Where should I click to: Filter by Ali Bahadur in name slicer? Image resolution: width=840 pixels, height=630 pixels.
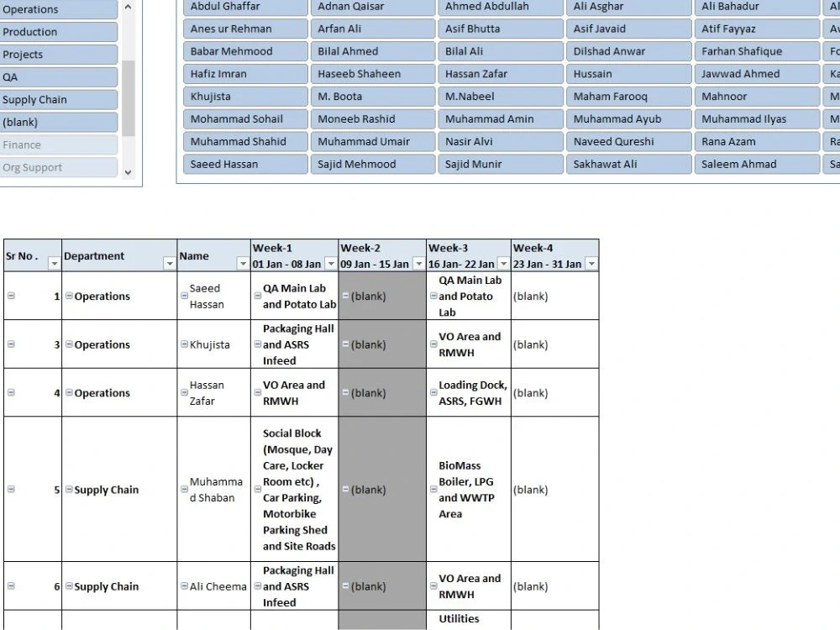pos(757,7)
